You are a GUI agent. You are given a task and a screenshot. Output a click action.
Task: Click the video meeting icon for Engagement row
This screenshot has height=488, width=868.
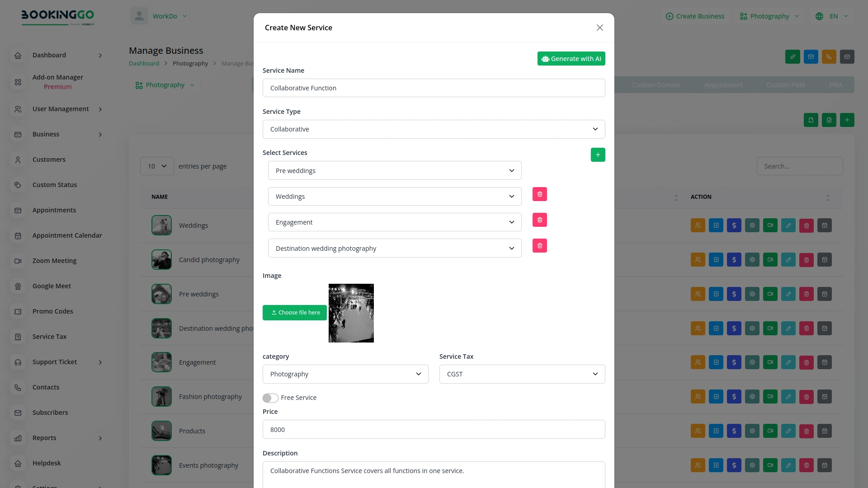tap(770, 362)
